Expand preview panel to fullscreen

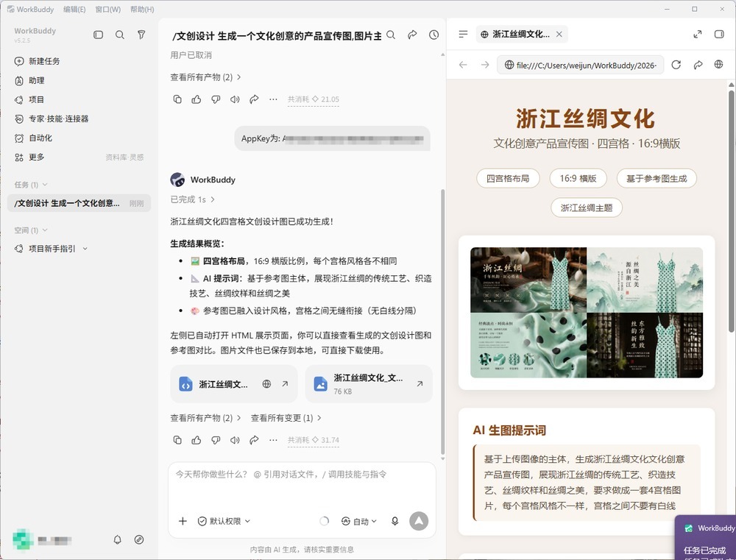click(698, 34)
